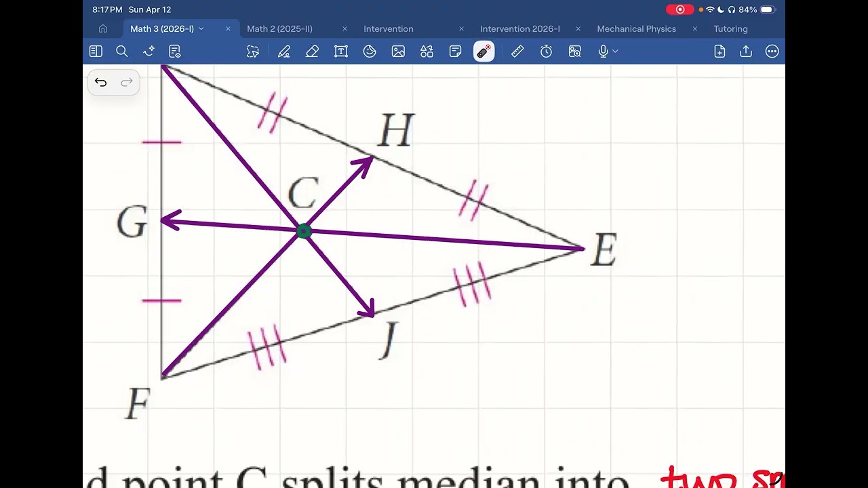Tap the clock showing 8:17 PM

[x=107, y=9]
